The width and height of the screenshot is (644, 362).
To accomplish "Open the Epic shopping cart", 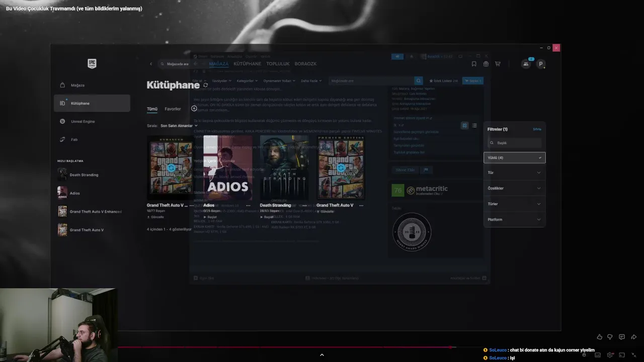I will click(x=498, y=64).
